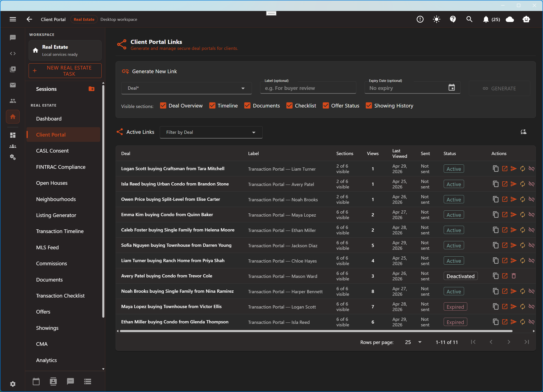Open the Deal dropdown
The height and width of the screenshot is (392, 543).
(186, 88)
